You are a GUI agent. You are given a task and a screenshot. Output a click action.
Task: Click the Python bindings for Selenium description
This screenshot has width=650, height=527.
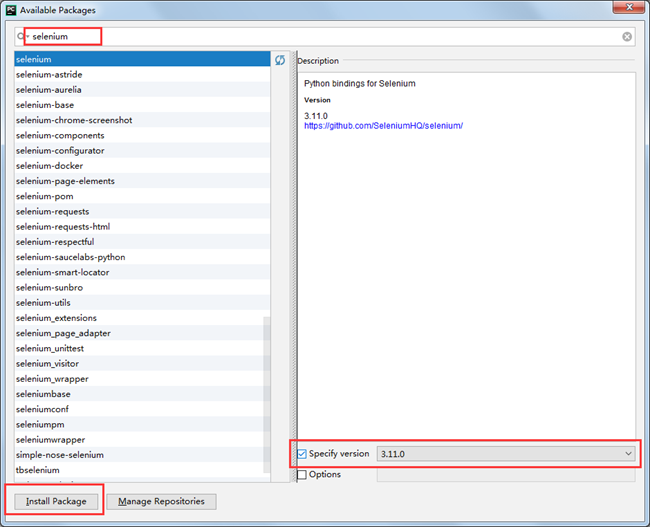360,83
